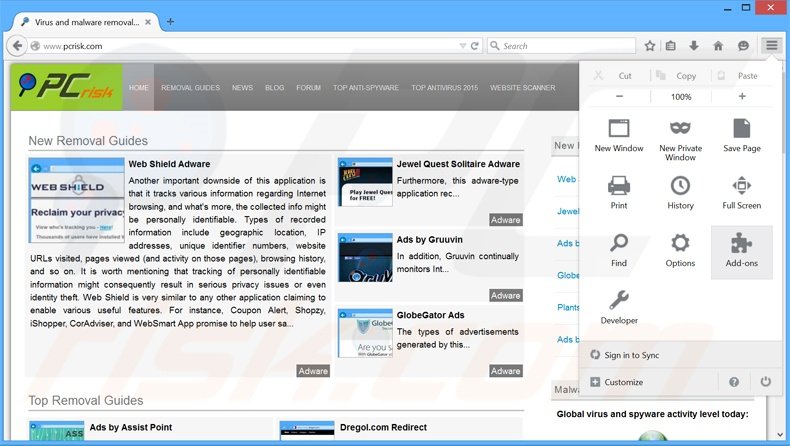Click the hamburger menu button
Viewport: 790px width, 446px height.
click(771, 45)
